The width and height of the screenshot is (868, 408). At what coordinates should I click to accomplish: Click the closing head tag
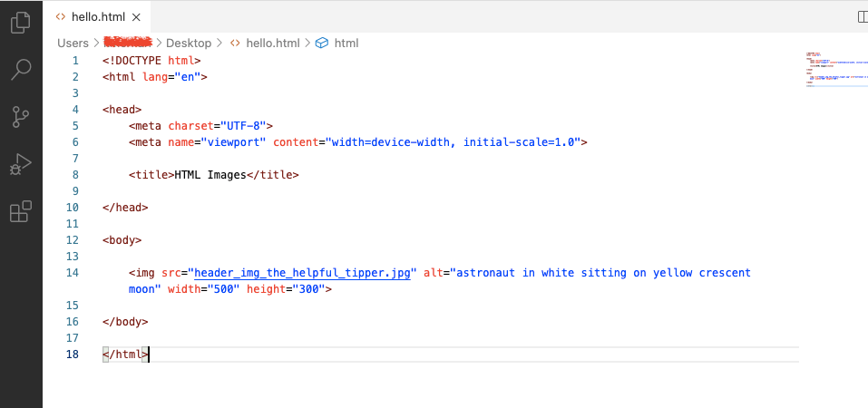click(126, 208)
